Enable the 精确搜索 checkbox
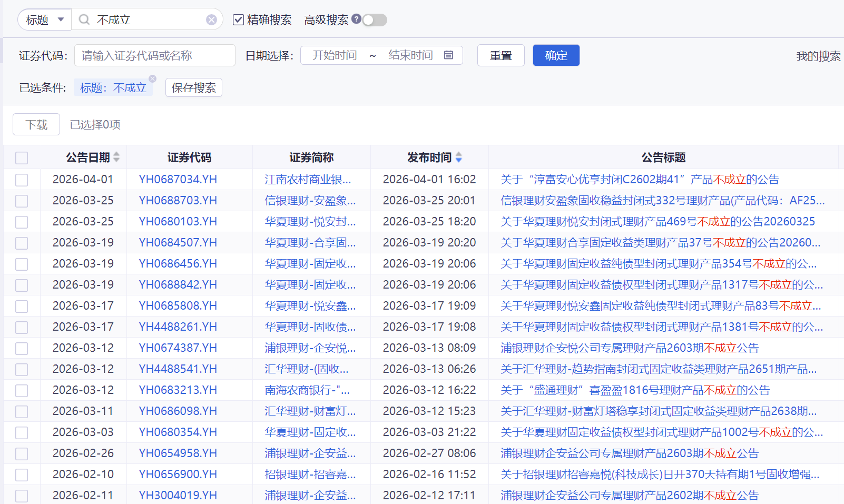Screen dimensions: 844x504 238,19
